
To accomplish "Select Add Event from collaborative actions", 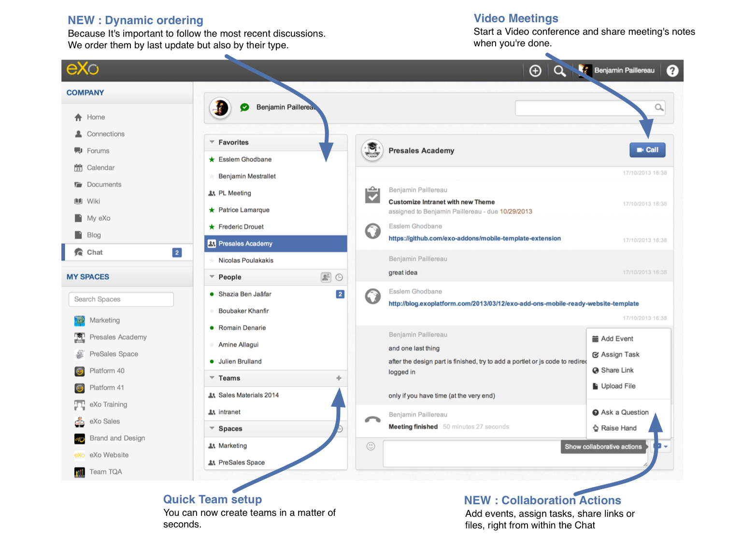I will tap(628, 339).
